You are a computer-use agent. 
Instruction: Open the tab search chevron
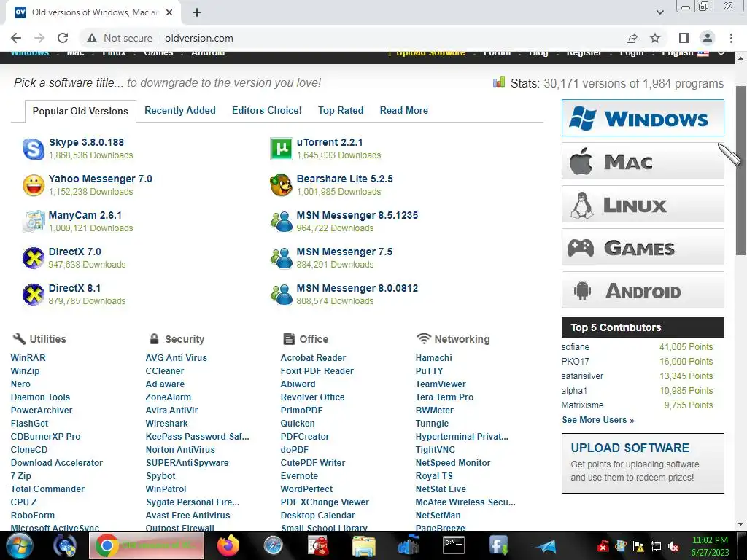(659, 12)
